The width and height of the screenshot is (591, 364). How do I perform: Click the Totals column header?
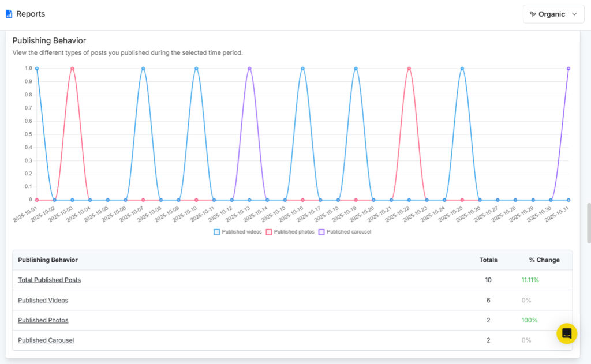coord(488,260)
